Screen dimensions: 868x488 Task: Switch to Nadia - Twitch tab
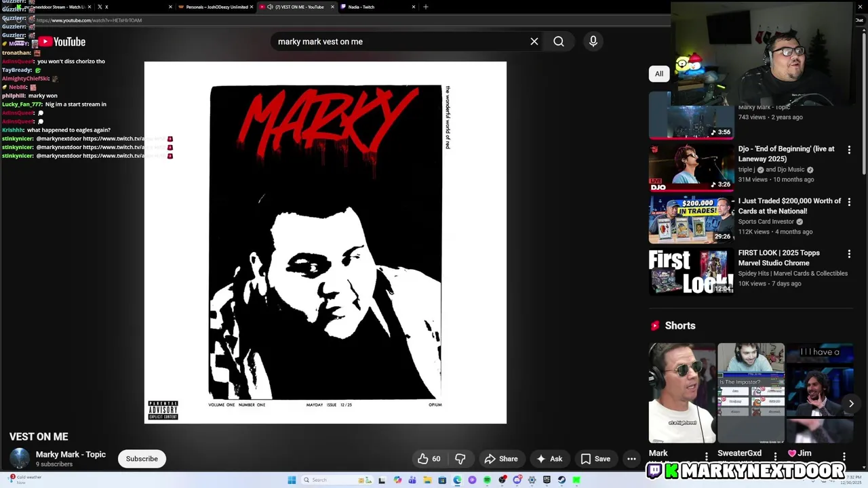click(376, 7)
